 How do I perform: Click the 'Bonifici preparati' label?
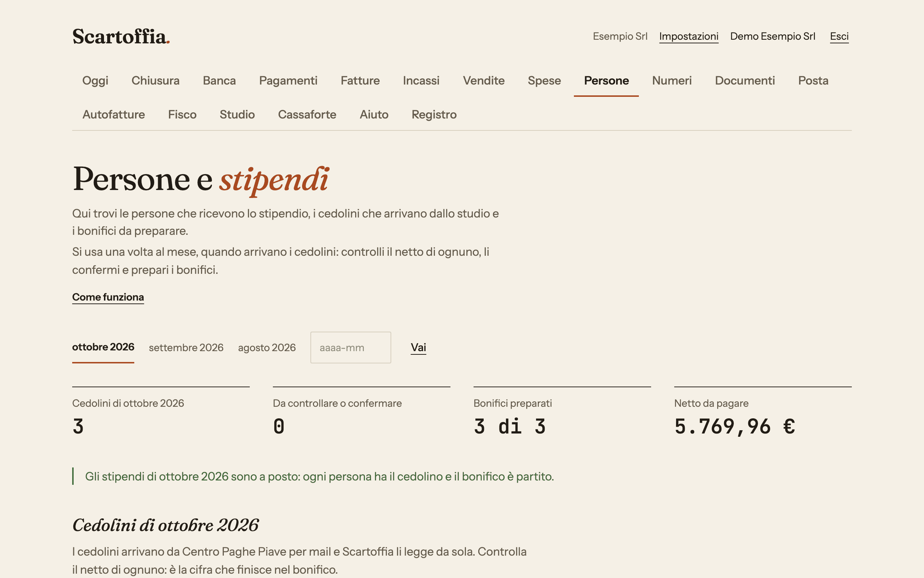click(513, 403)
